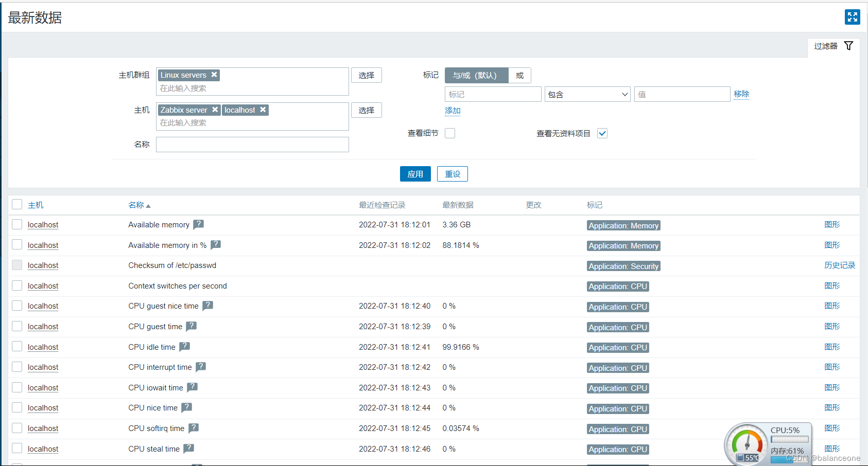
Task: Remove the Linux servers host group tag
Action: (x=214, y=75)
